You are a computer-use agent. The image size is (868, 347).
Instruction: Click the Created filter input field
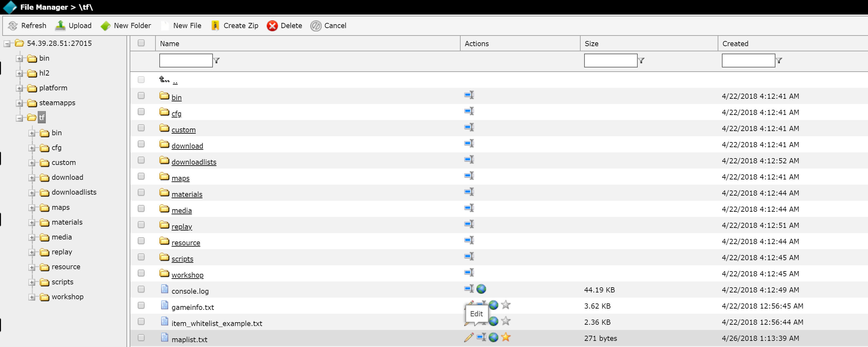click(748, 61)
